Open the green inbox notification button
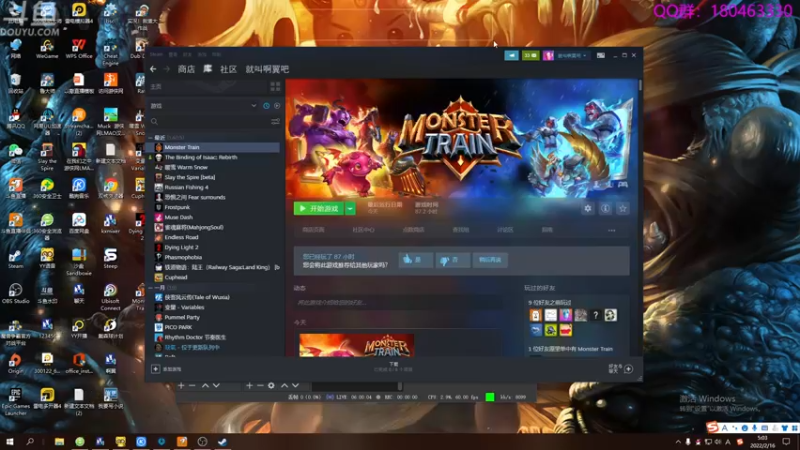800x450 pixels. [531, 55]
